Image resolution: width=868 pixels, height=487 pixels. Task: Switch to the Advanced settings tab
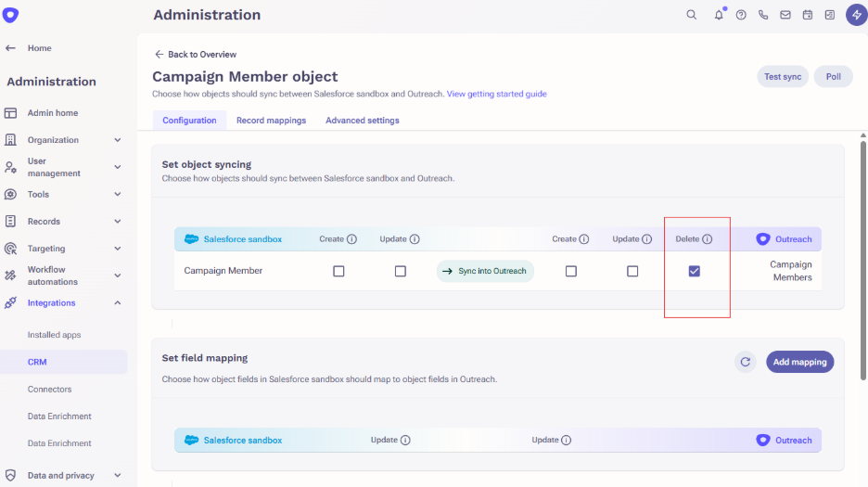(x=362, y=121)
